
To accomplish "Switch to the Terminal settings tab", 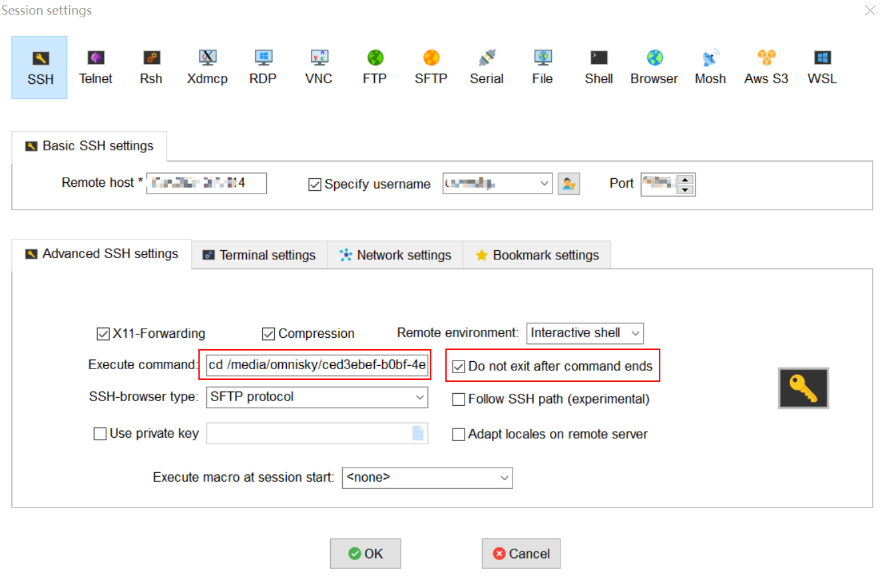I will 259,254.
